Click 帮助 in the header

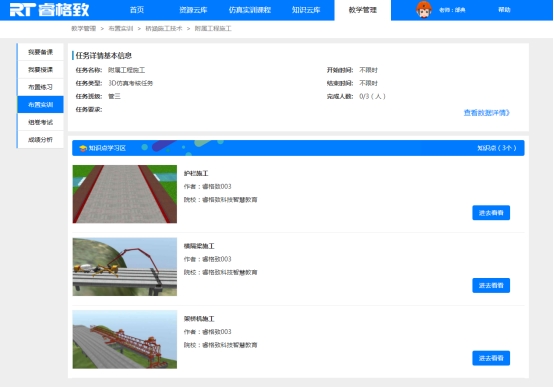point(504,10)
